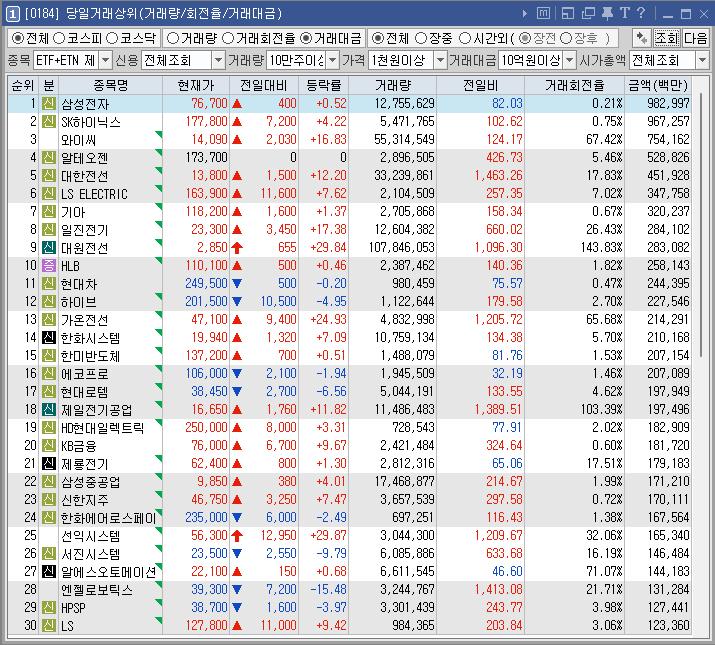Open the 가격 1천원이상 dropdown
The height and width of the screenshot is (645, 715).
440,60
